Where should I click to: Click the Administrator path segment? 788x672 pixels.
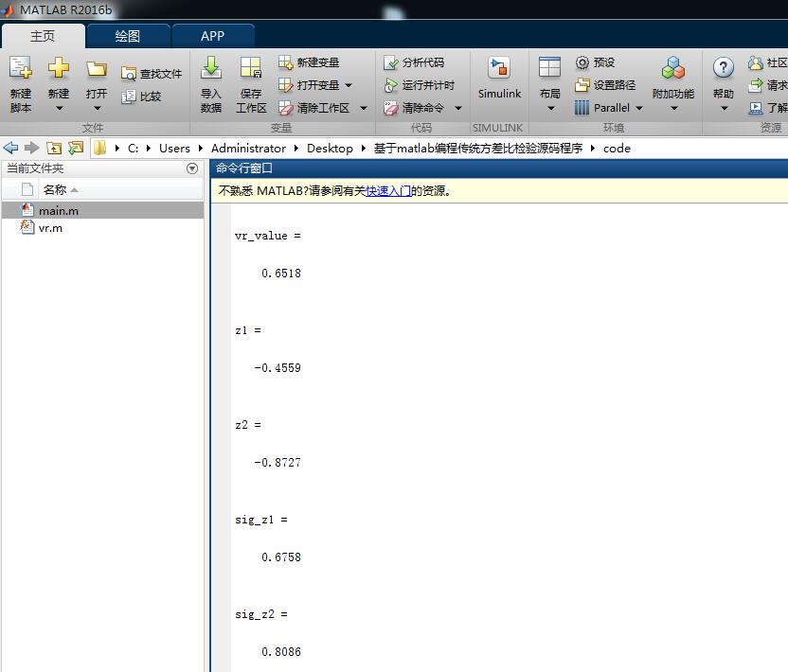coord(248,149)
